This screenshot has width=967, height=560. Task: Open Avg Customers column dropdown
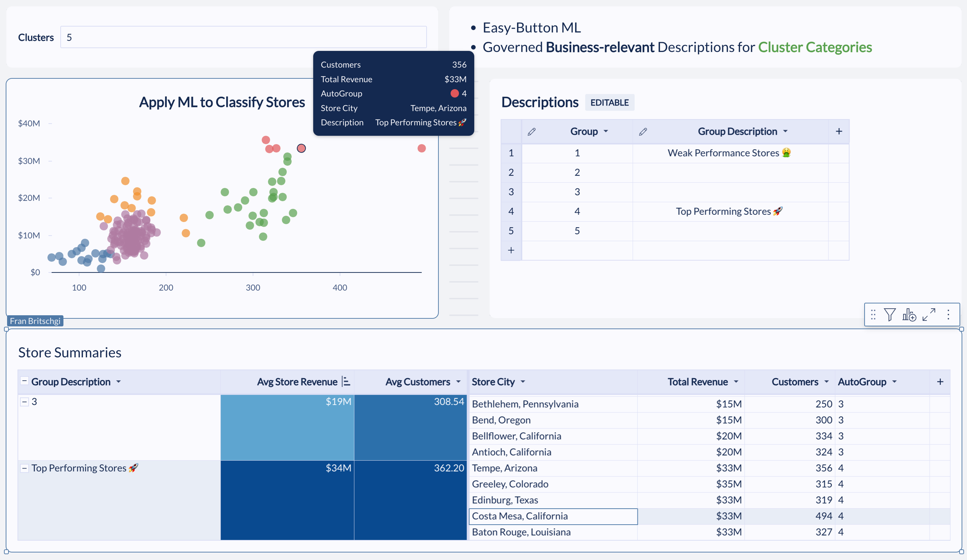coord(458,382)
